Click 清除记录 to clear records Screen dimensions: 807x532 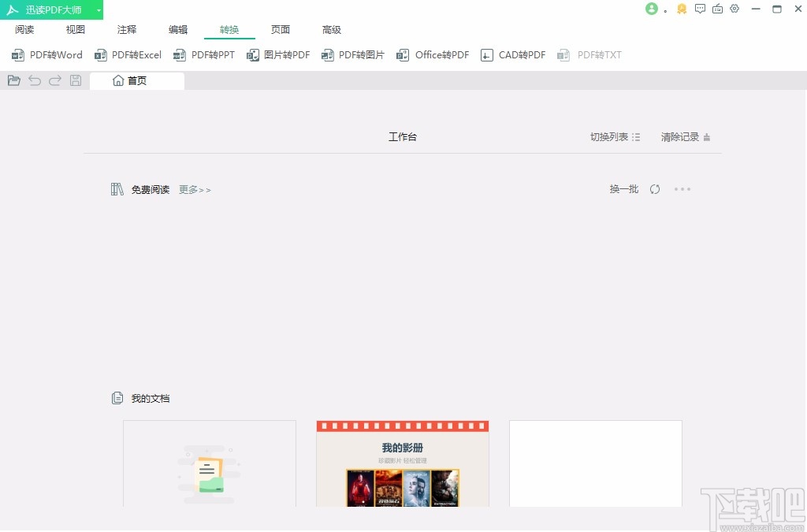click(680, 136)
